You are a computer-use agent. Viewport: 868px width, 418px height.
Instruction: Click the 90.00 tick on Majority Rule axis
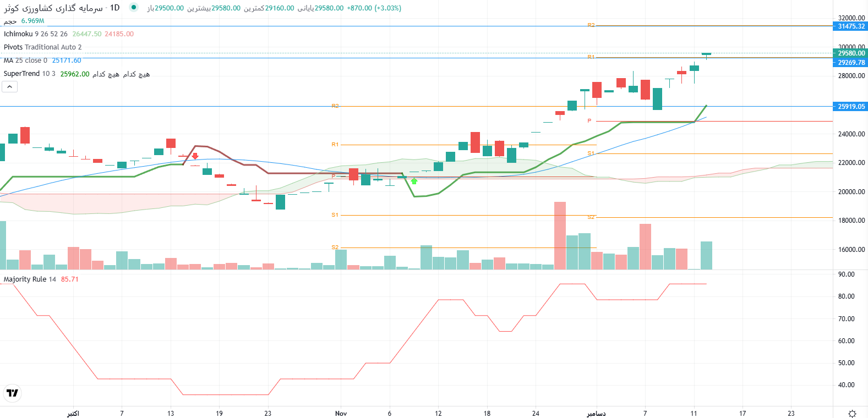pyautogui.click(x=847, y=274)
